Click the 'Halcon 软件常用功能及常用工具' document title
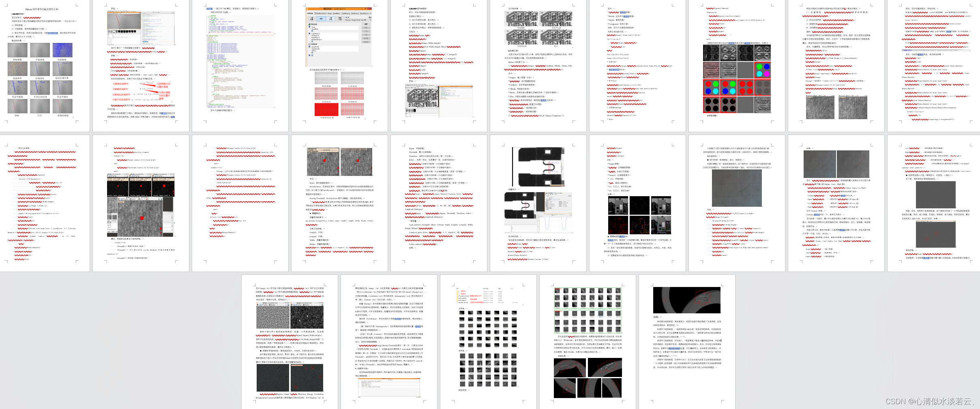 pos(42,9)
